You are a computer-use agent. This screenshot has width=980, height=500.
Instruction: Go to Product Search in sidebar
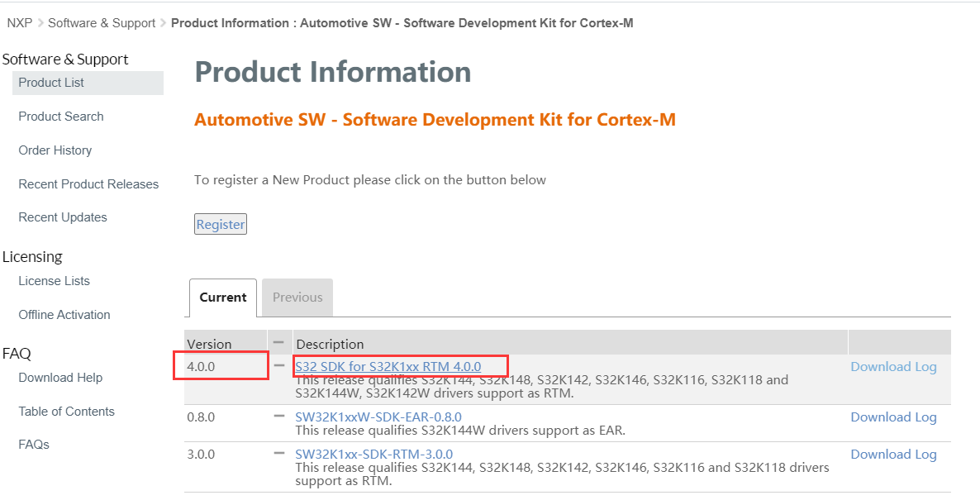[x=61, y=117]
